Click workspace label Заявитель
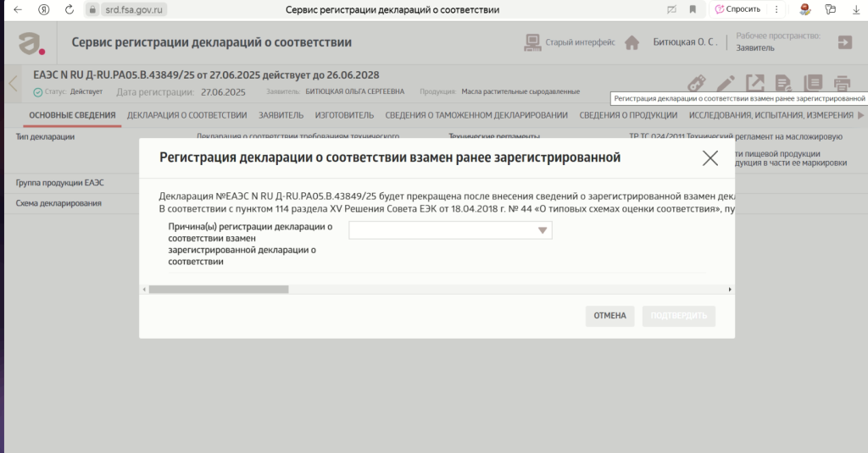Screen dimensions: 868x453 click(x=755, y=48)
